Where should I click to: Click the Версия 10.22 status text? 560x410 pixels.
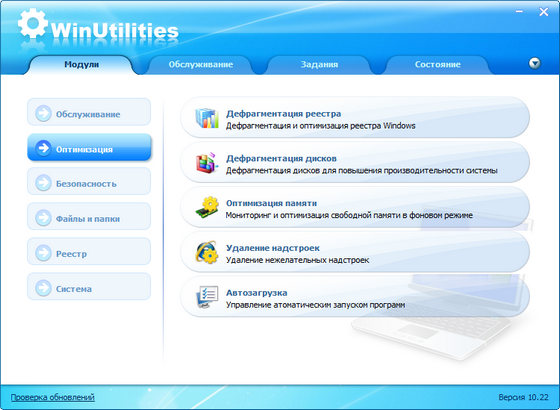point(523,397)
